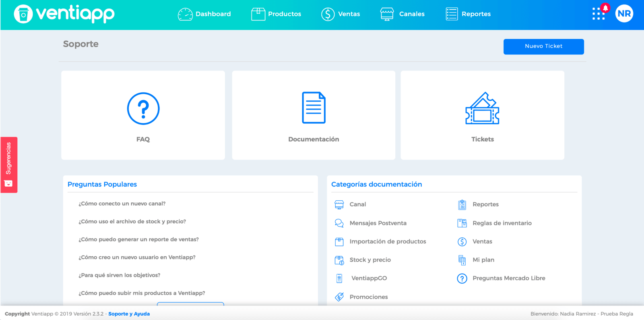The image size is (644, 320).
Task: Open question about connecting a new canal
Action: click(x=122, y=204)
